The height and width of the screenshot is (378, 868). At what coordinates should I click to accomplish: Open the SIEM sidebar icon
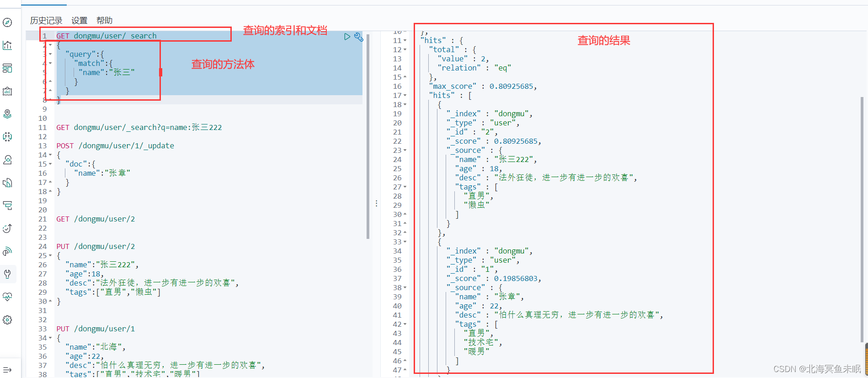(7, 251)
